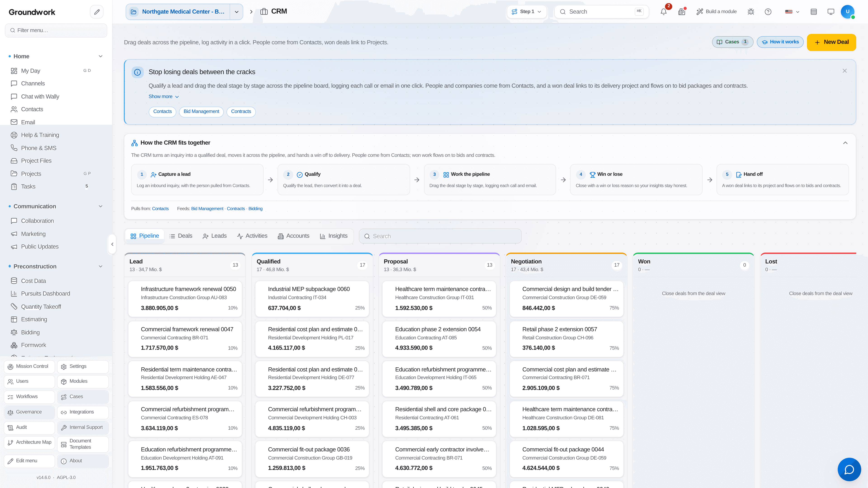868x488 pixels.
Task: Click the global Search field
Action: [x=602, y=12]
